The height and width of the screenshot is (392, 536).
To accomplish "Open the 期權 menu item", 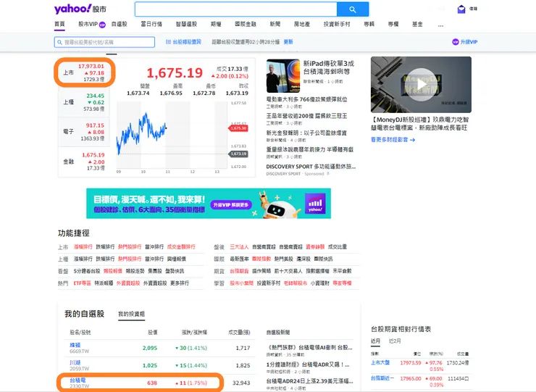I will (216, 24).
